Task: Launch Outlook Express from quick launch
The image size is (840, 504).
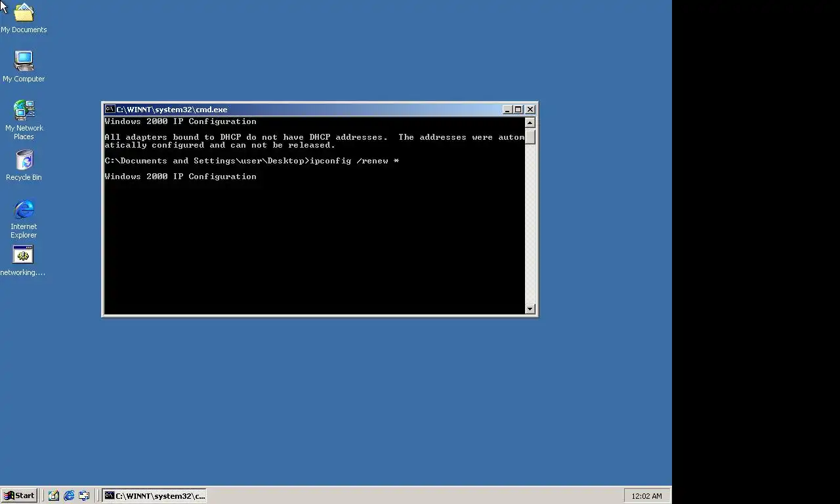Action: 84,495
